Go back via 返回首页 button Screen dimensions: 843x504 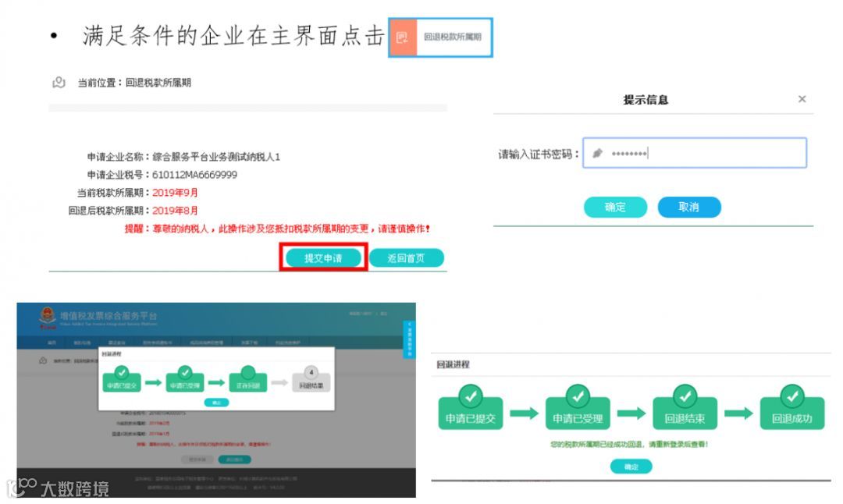coord(407,258)
